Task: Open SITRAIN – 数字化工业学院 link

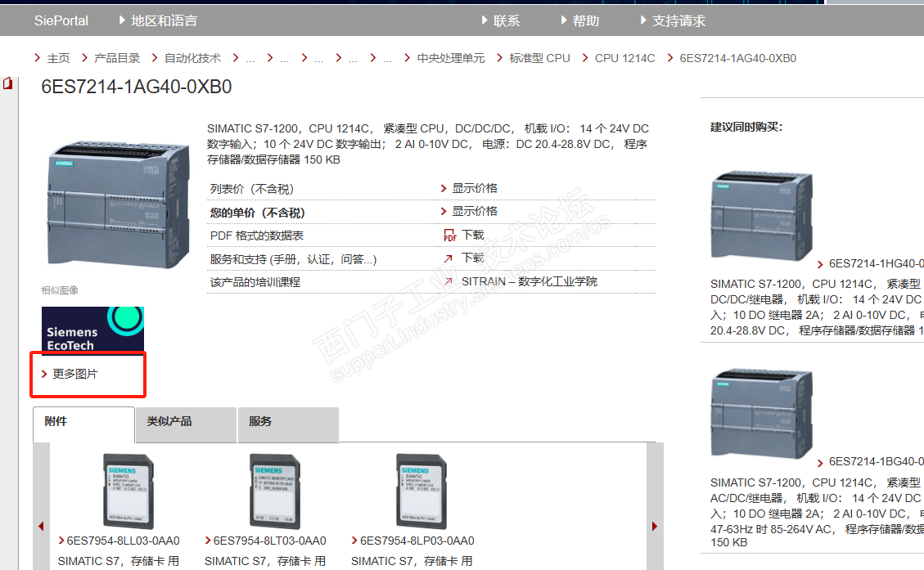Action: (530, 281)
